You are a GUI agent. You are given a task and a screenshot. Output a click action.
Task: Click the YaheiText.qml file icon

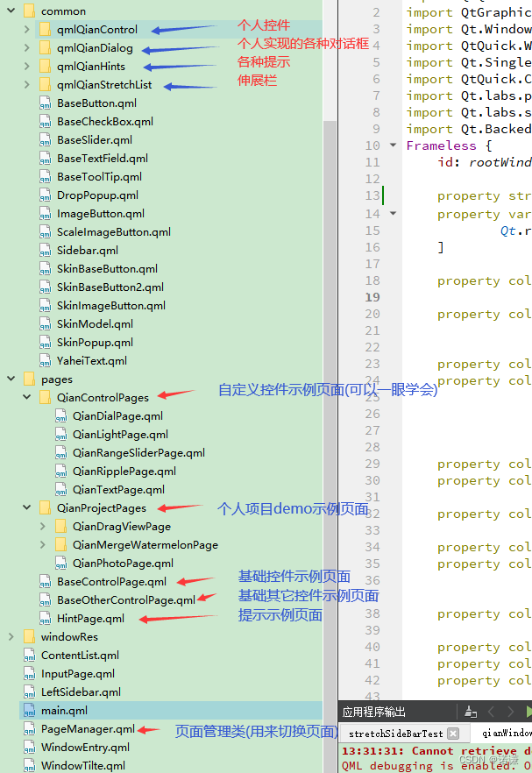click(46, 361)
